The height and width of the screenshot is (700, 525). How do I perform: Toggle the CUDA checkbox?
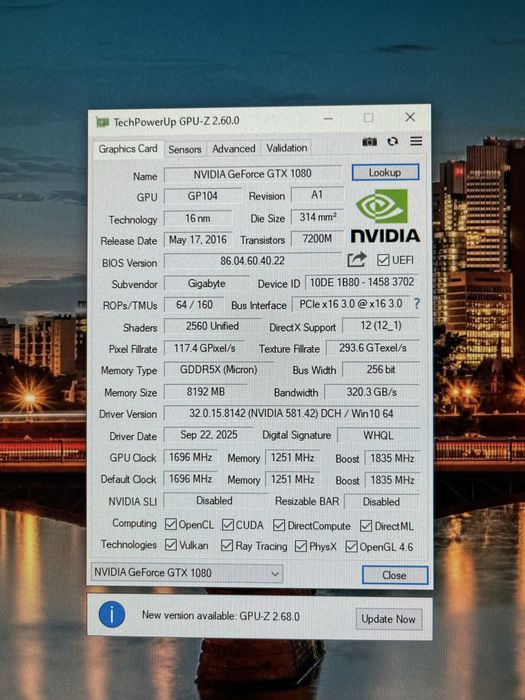tap(228, 525)
